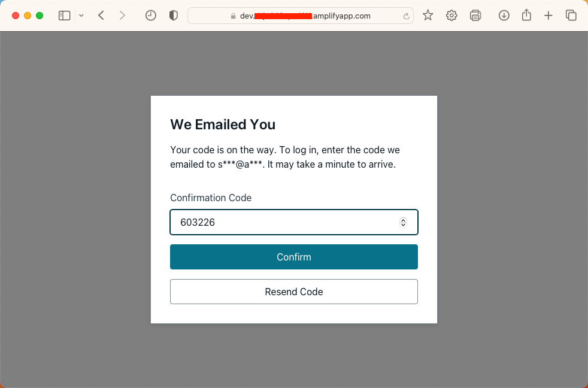Bookmark the page using the star icon
Screen dimensions: 588x388
(x=428, y=15)
